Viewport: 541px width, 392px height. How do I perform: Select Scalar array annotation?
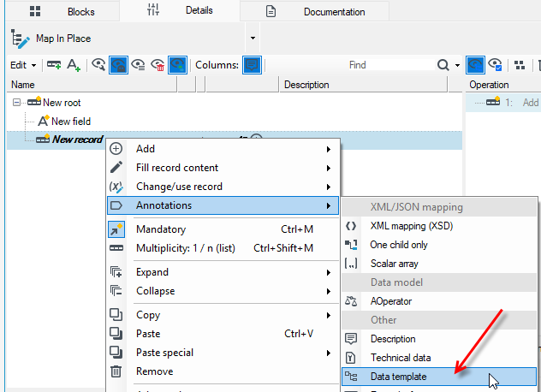tap(440, 264)
